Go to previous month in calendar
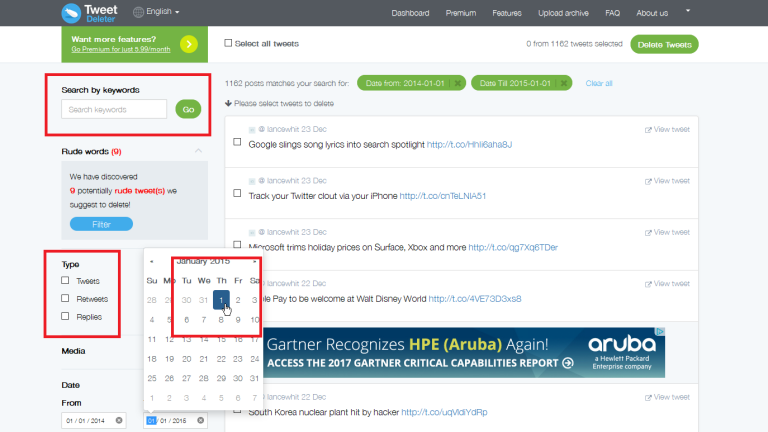The image size is (768, 432). tap(152, 262)
